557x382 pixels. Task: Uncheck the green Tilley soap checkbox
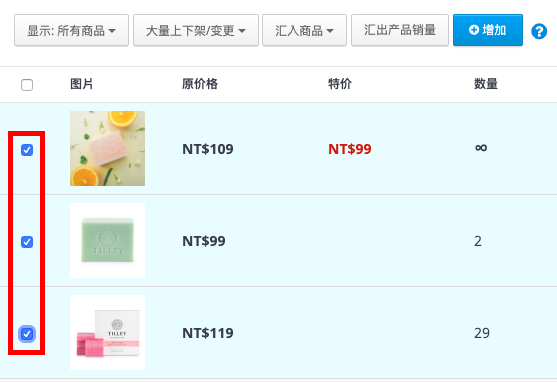pyautogui.click(x=27, y=242)
